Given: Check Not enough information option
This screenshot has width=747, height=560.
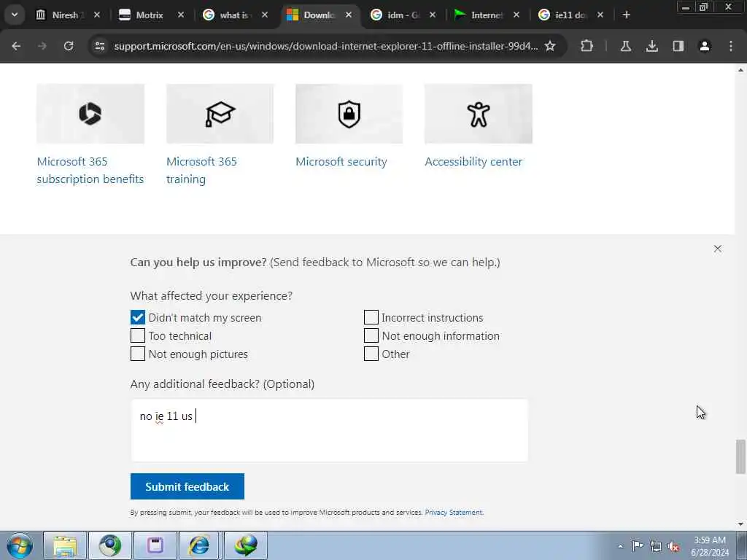Looking at the screenshot, I should coord(371,335).
